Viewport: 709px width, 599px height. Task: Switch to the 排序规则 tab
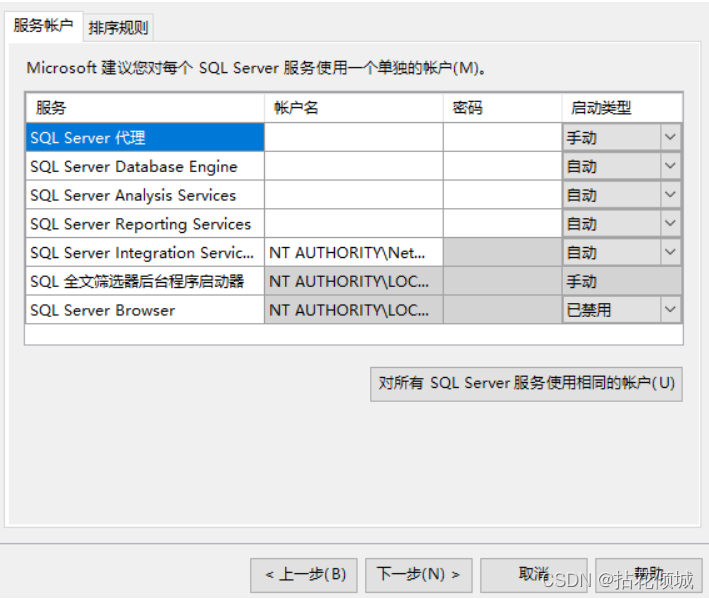118,28
